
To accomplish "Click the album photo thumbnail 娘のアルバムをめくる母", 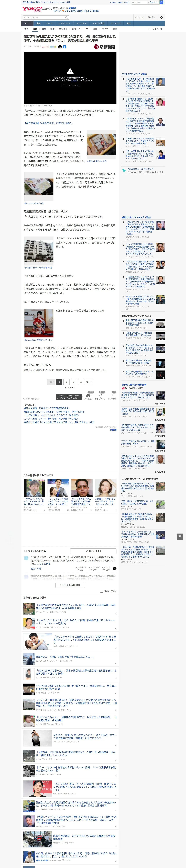I will [x=39, y=186].
